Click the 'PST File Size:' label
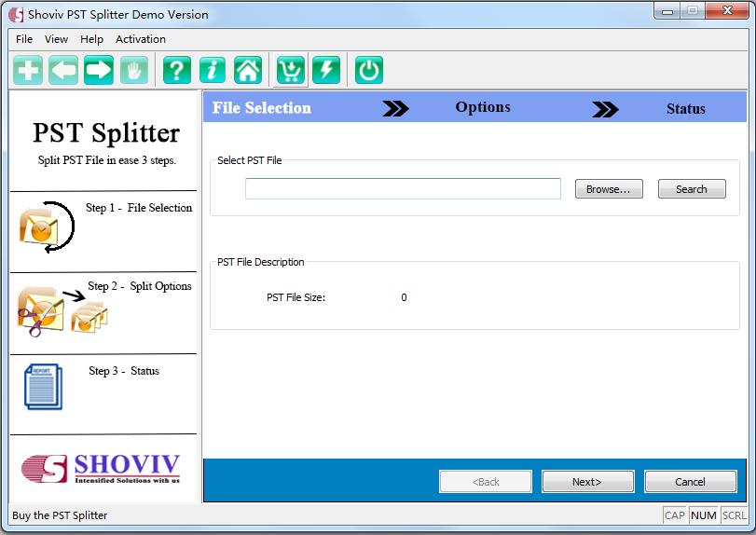756x535 pixels. [296, 297]
